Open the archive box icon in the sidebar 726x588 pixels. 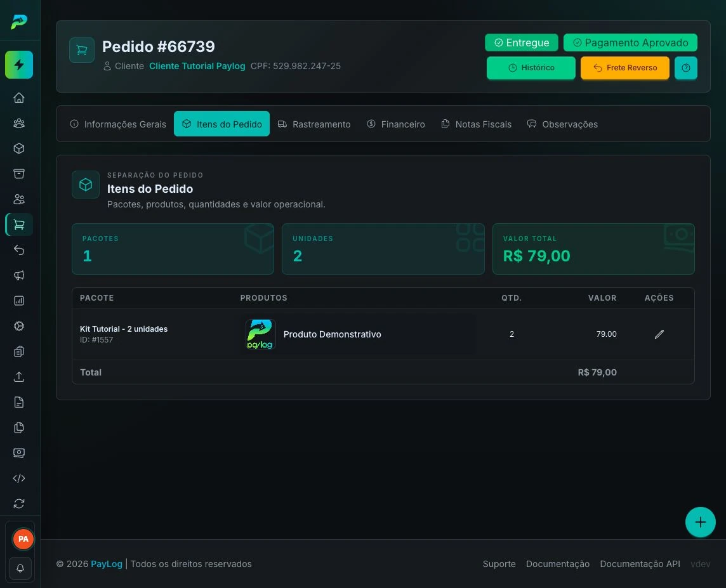[19, 174]
